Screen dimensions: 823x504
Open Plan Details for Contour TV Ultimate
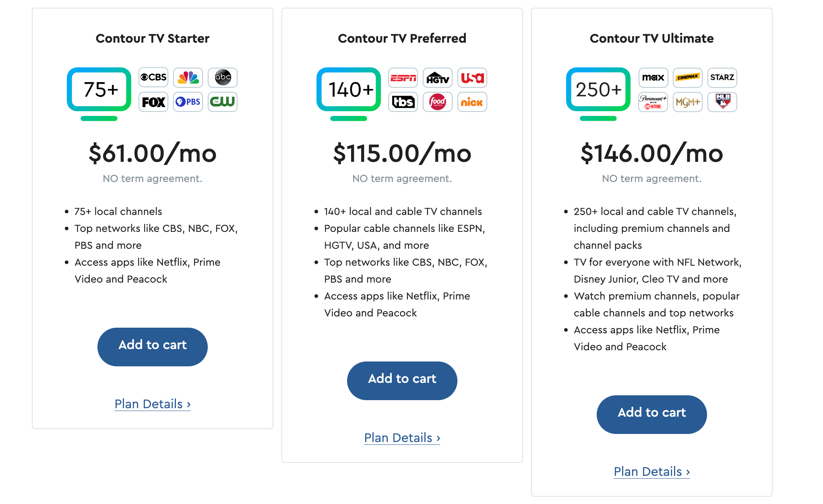click(x=652, y=471)
